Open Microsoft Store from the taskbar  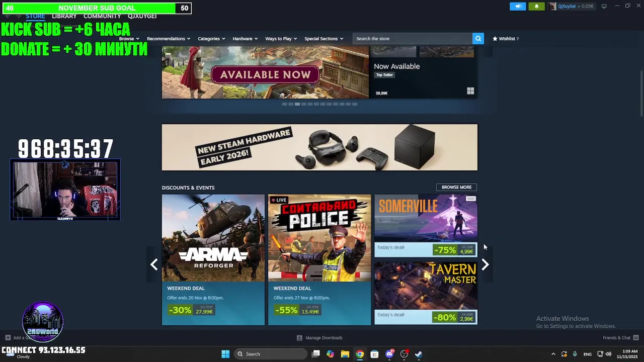374,354
